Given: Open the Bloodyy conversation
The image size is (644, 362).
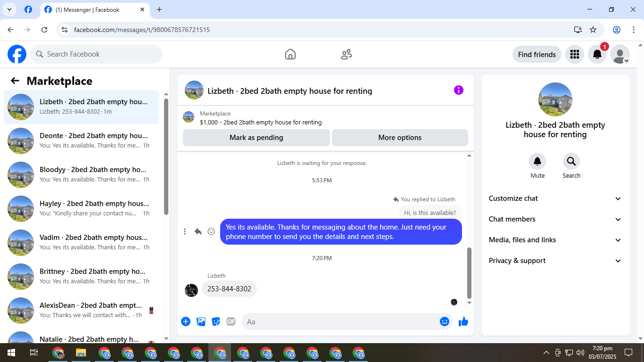Looking at the screenshot, I should [x=81, y=175].
